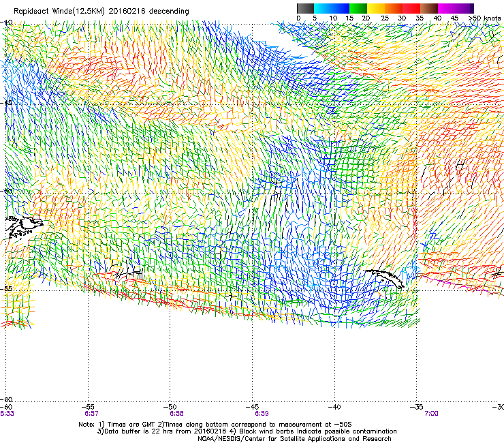Click the brown 35–40 knots legend swatch
504x443 pixels.
pos(429,8)
